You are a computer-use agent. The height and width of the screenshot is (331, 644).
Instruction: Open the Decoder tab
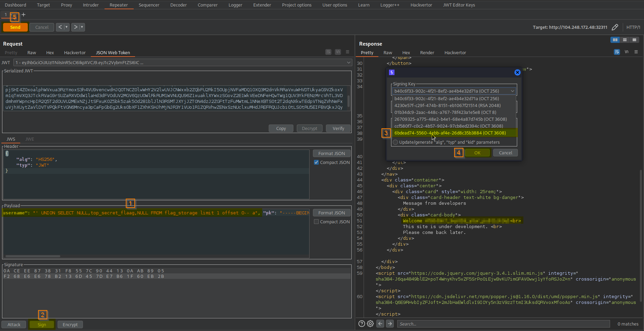click(179, 5)
